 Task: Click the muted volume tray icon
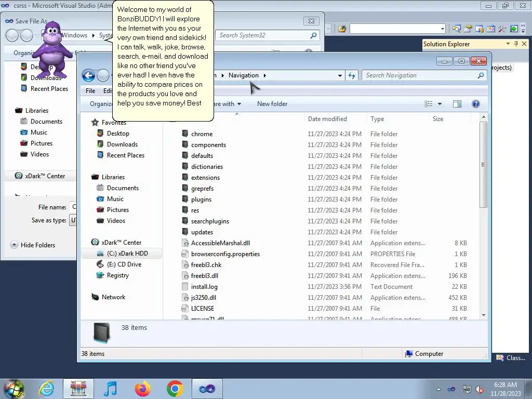tap(480, 390)
